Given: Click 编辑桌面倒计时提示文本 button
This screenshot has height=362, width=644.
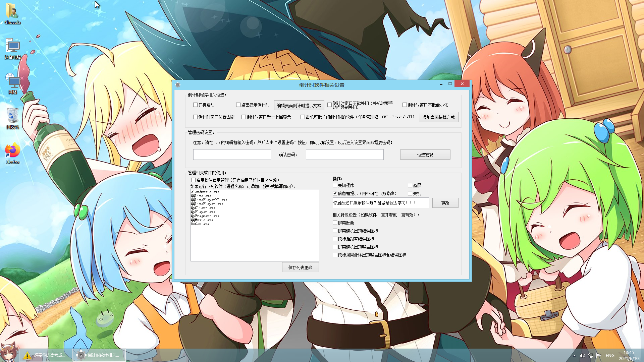Looking at the screenshot, I should pos(299,105).
